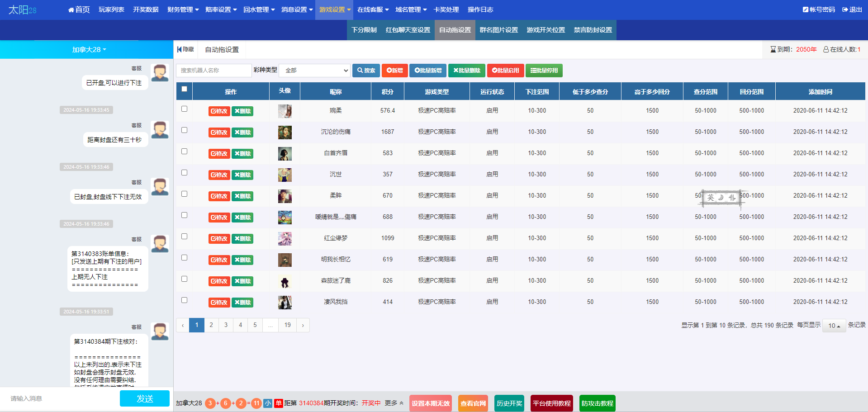868x412 pixels.
Task: Switch to the 群名图片设置 tab
Action: [x=499, y=30]
